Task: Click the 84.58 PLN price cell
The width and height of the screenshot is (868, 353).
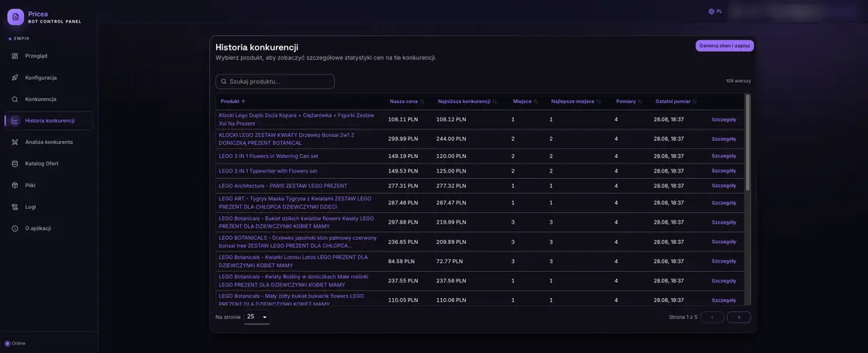Action: pos(401,261)
